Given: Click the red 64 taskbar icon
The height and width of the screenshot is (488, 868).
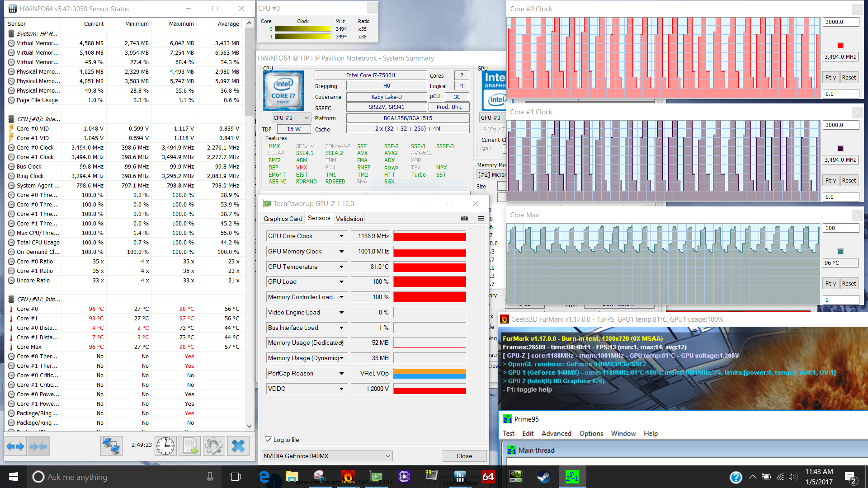Looking at the screenshot, I should 488,476.
